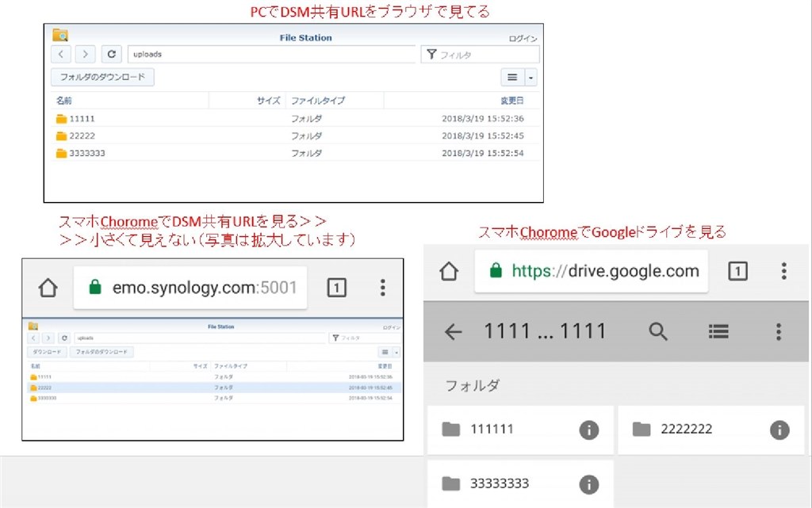
Task: Tap green lock icon beside emo.synology.com
Action: [95, 287]
